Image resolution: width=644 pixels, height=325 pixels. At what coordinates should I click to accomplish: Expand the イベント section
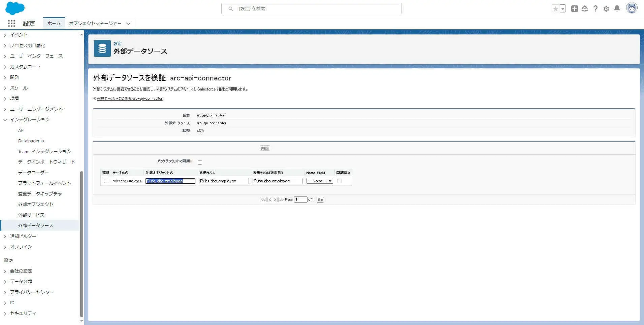[5, 35]
